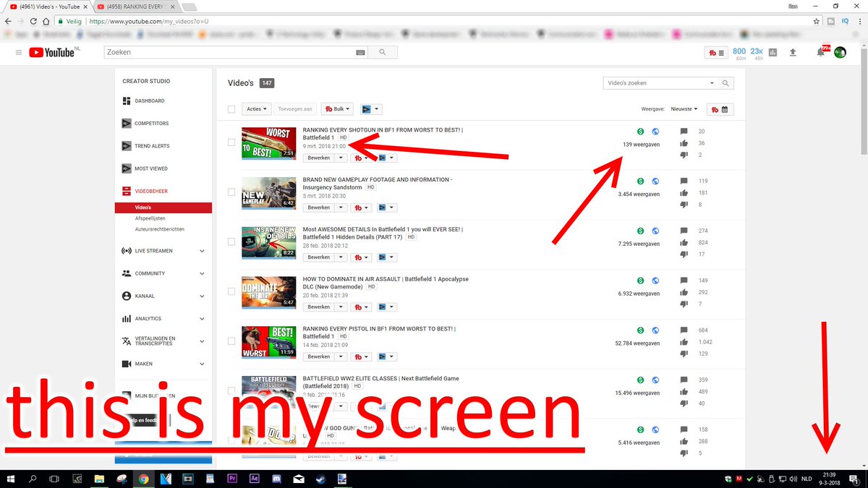Viewport: 868px width, 488px height.
Task: Tick the select-all checkbox beside Acties
Action: pyautogui.click(x=231, y=109)
